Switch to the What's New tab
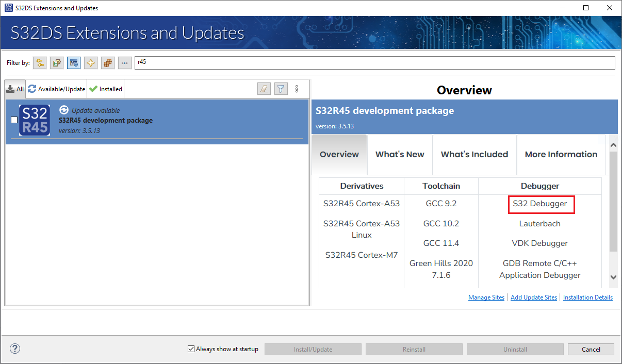This screenshot has width=622, height=364. tap(400, 154)
